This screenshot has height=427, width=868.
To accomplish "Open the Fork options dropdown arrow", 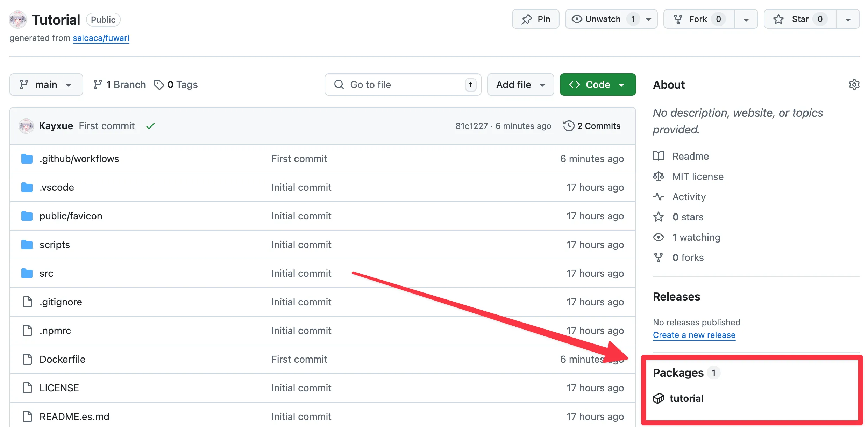I will [x=746, y=19].
